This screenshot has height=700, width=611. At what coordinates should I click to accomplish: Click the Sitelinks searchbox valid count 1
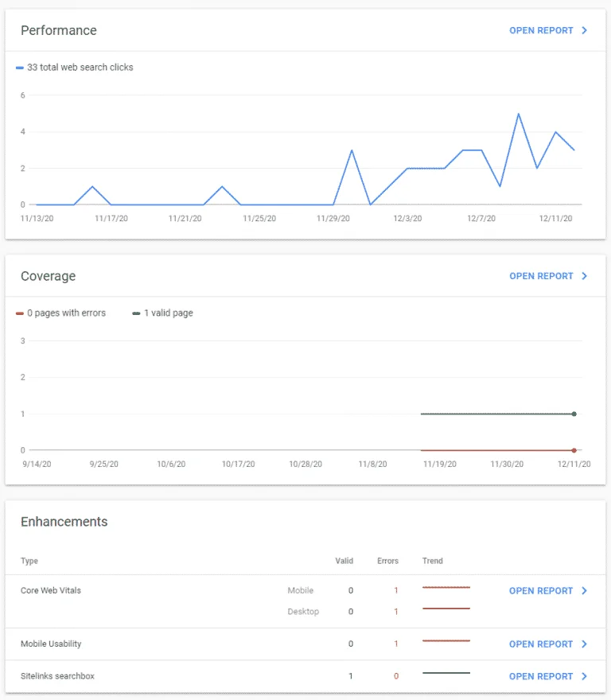351,676
